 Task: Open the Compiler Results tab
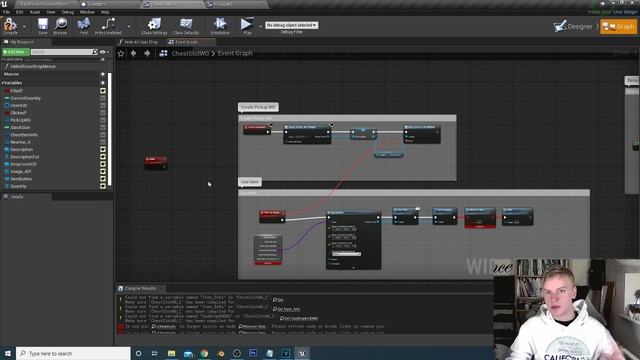(140, 289)
